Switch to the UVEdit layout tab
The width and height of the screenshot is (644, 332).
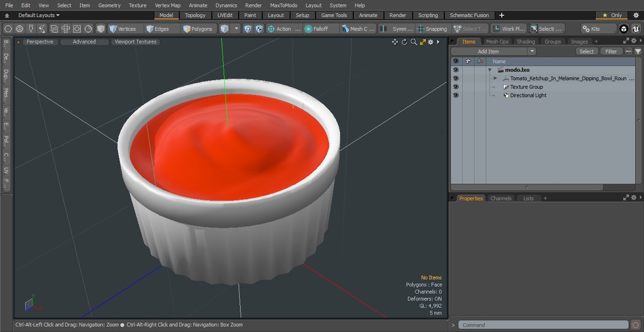tap(225, 15)
